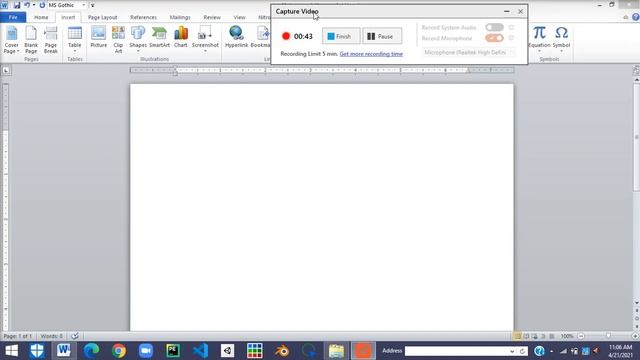The width and height of the screenshot is (640, 360).
Task: Open the Shapes gallery
Action: tap(138, 39)
